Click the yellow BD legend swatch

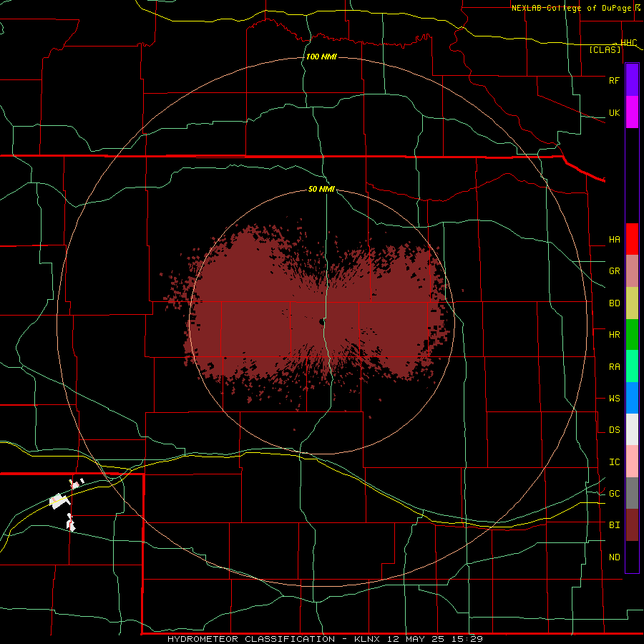coord(632,303)
